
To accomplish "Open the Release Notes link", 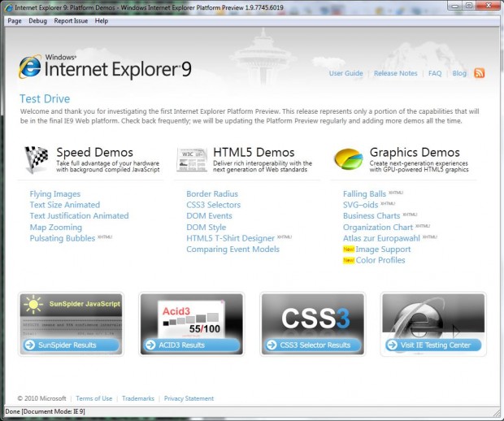I will (395, 73).
